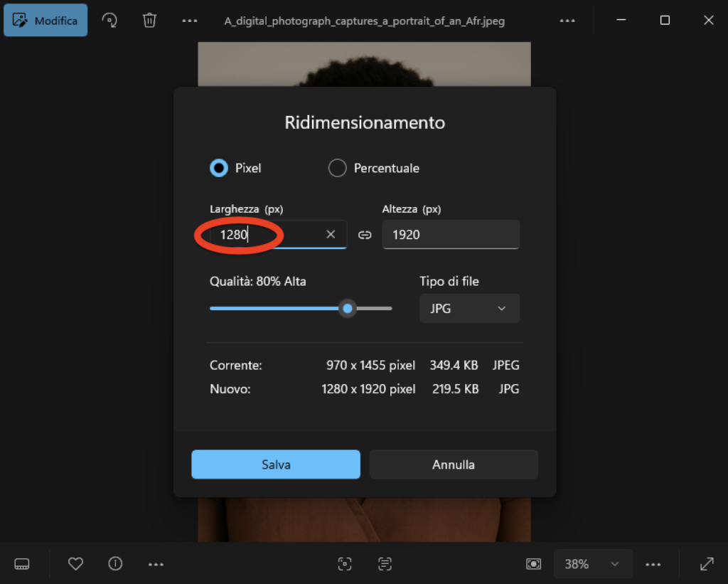Click the fit-to-window zoom icon

coord(533,564)
